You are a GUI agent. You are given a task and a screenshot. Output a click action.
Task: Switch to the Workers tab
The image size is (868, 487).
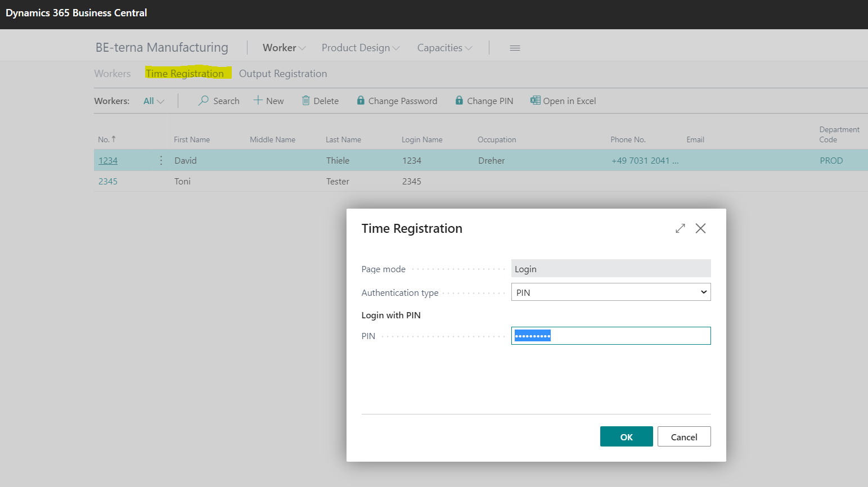coord(113,74)
